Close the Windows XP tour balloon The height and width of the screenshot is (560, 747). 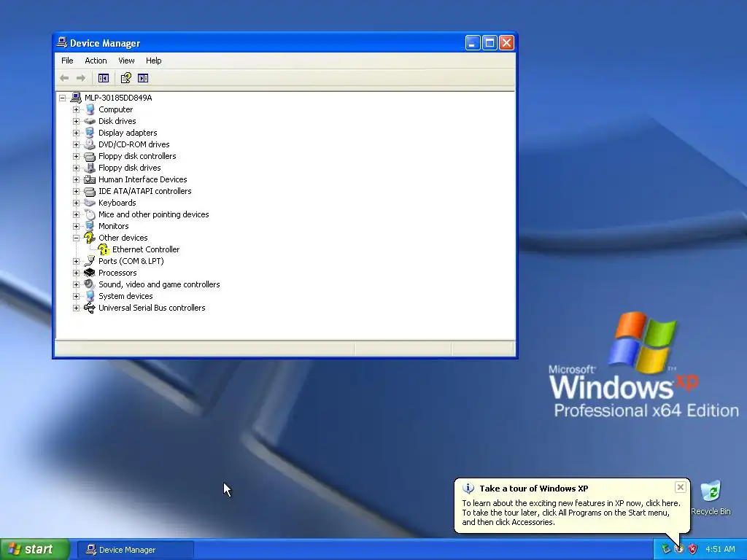pos(681,487)
